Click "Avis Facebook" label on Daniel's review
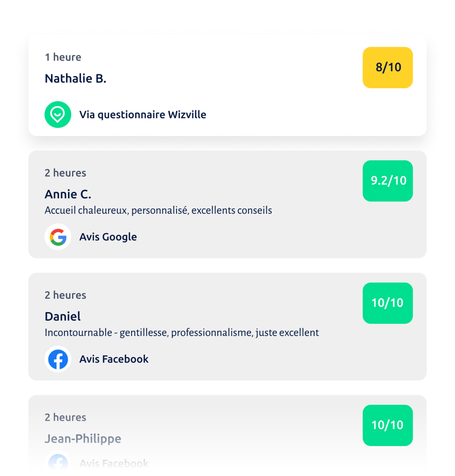 (x=114, y=359)
